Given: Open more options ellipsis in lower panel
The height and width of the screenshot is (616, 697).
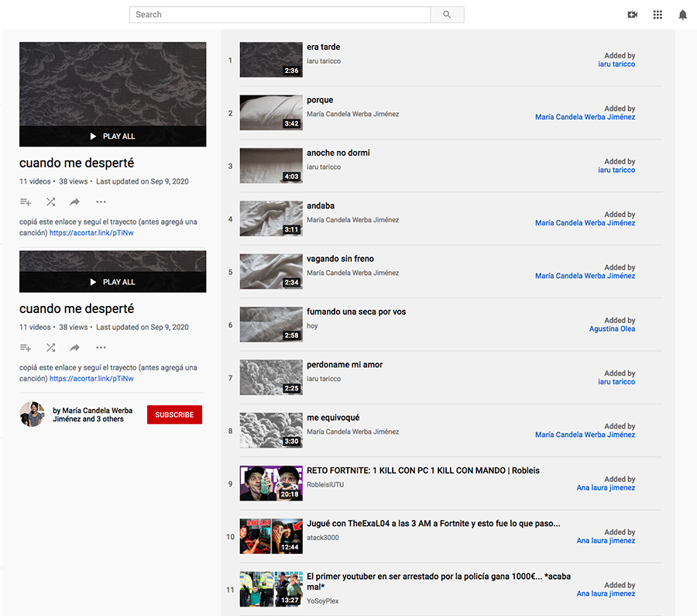Looking at the screenshot, I should [x=101, y=348].
